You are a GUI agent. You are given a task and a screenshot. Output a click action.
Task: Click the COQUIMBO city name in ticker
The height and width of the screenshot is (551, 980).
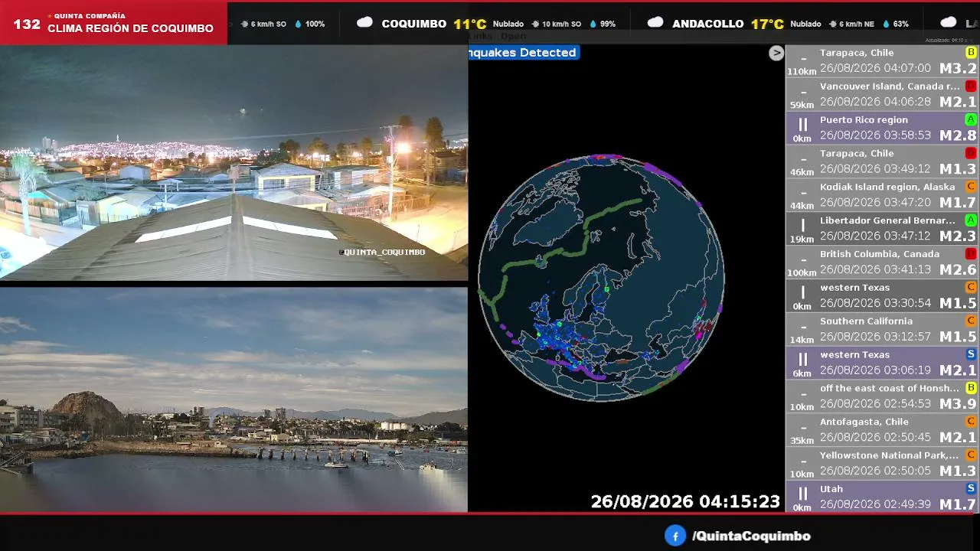413,24
